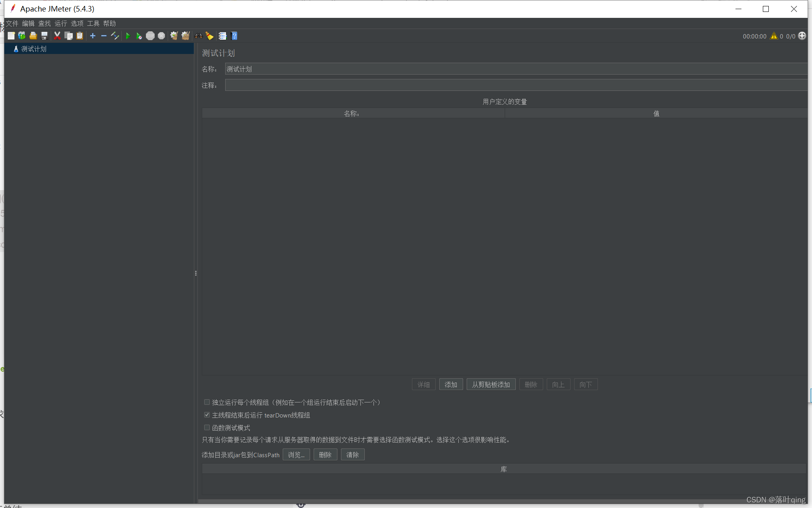Collapse all nodes with minus icon
Image resolution: width=812 pixels, height=508 pixels.
coord(104,36)
